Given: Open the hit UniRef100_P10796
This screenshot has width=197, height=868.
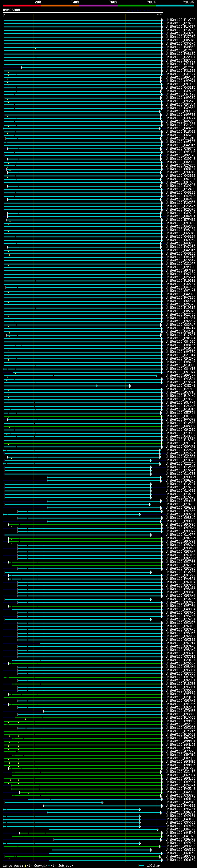Looking at the screenshot, I should (180, 23).
